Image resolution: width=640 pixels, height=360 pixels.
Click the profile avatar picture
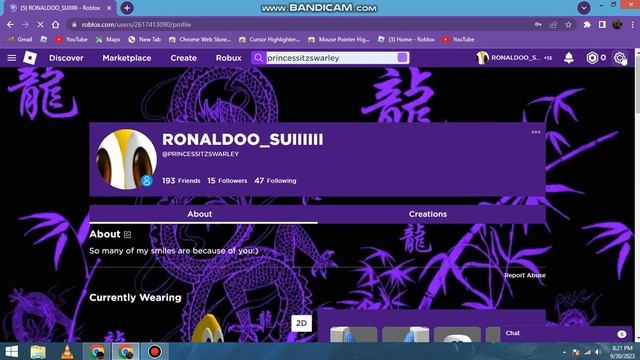click(126, 159)
